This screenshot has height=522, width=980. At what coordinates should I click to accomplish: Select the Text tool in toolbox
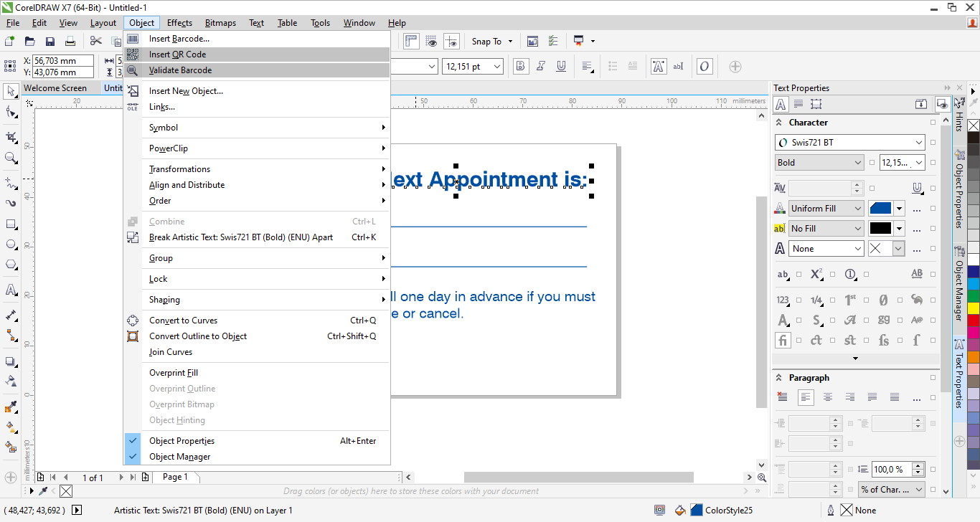coord(11,290)
